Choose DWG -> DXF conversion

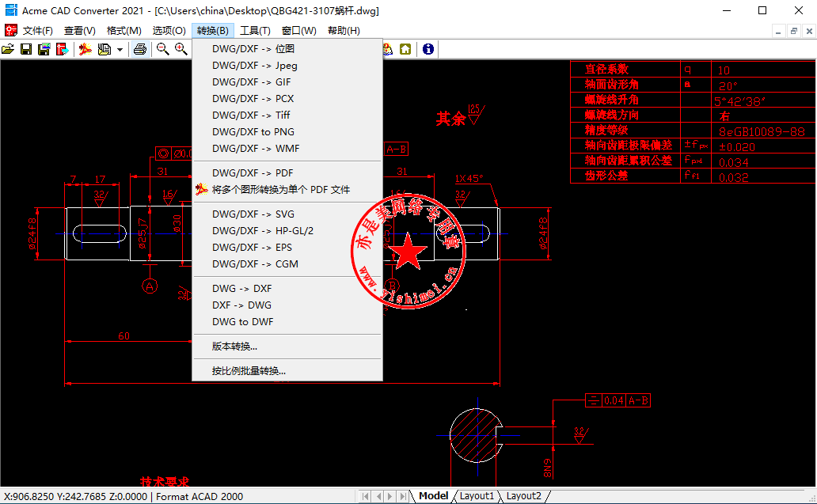coord(287,289)
